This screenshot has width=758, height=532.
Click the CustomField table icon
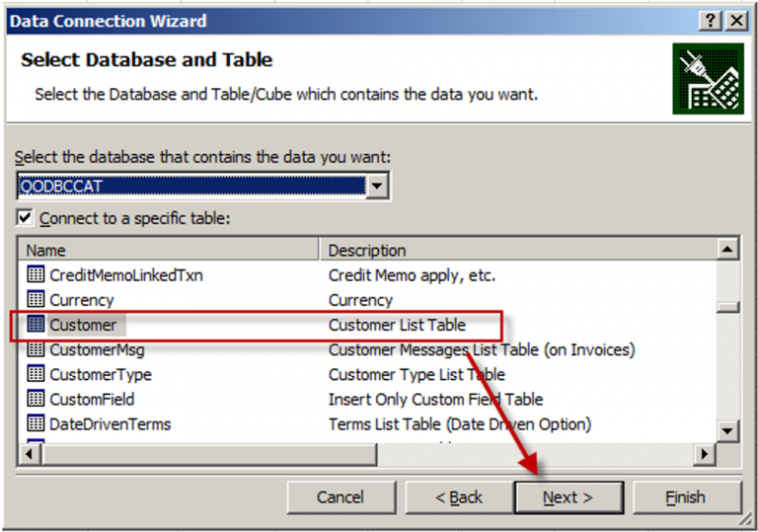[36, 399]
